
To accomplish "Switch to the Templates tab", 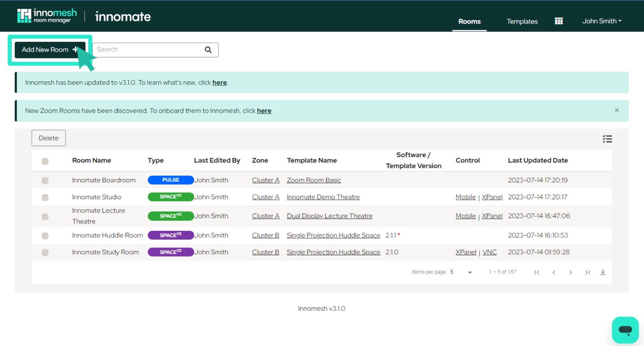I will pos(522,21).
